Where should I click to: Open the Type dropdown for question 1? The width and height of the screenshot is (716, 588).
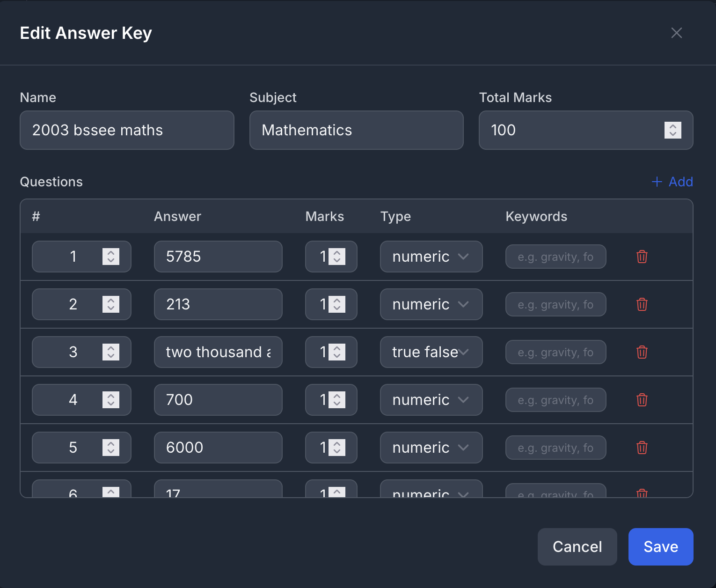pos(431,257)
